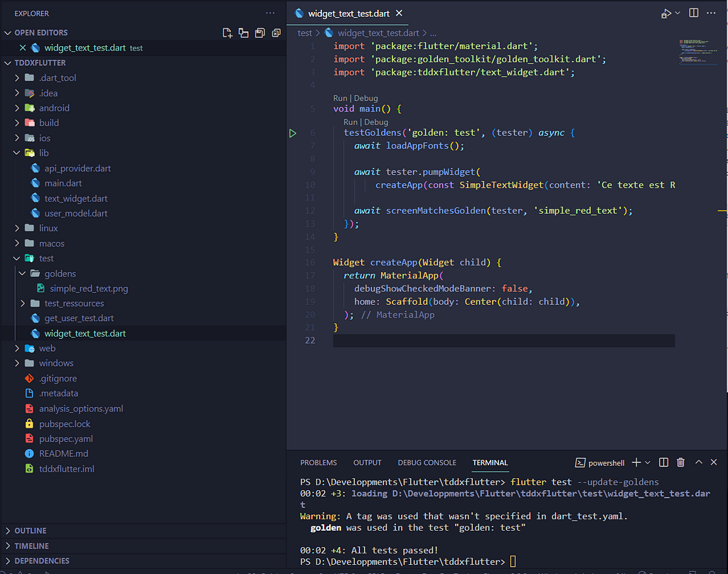The height and width of the screenshot is (574, 728).
Task: Open the .metadata file
Action: pyautogui.click(x=143, y=394)
